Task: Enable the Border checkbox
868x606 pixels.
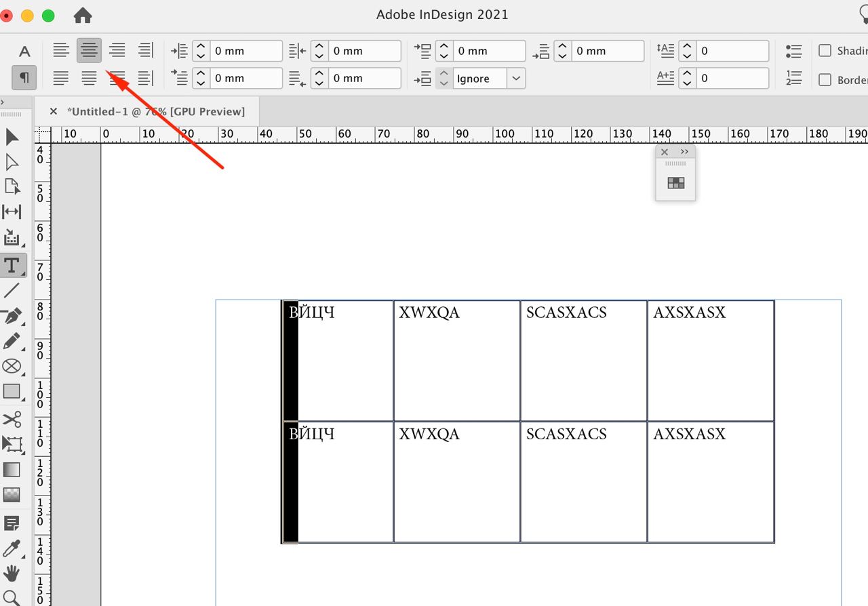Action: coord(825,79)
